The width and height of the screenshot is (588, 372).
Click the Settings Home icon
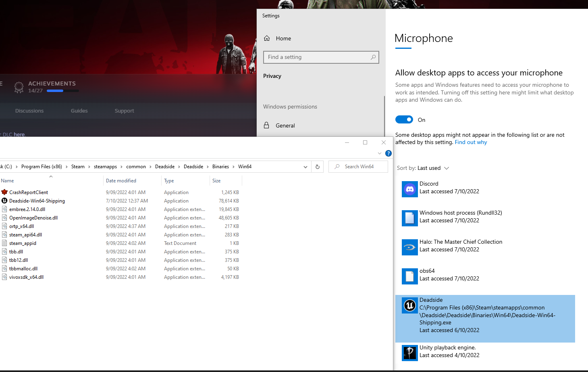(x=267, y=38)
